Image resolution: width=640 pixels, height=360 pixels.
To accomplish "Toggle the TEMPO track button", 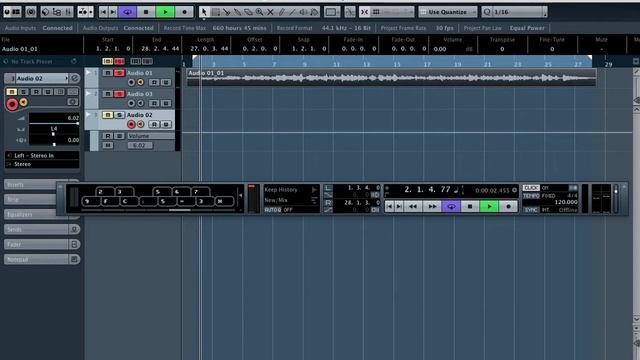I will point(531,196).
